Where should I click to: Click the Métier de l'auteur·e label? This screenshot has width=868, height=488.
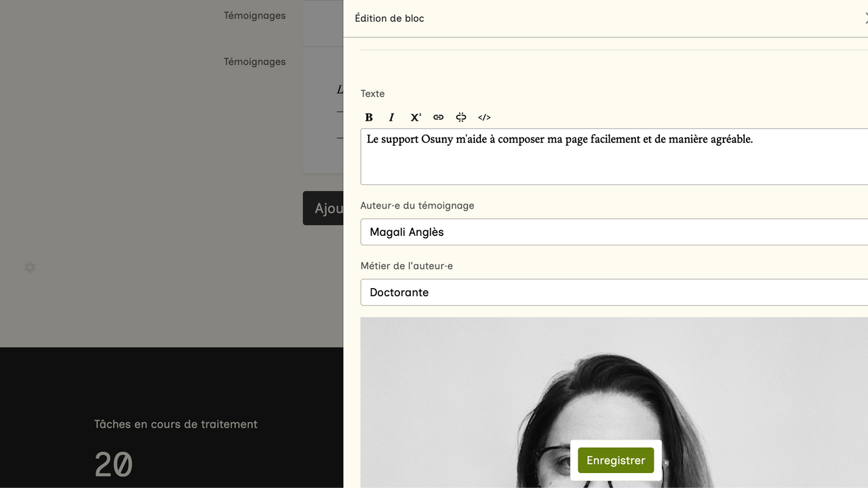(x=406, y=266)
